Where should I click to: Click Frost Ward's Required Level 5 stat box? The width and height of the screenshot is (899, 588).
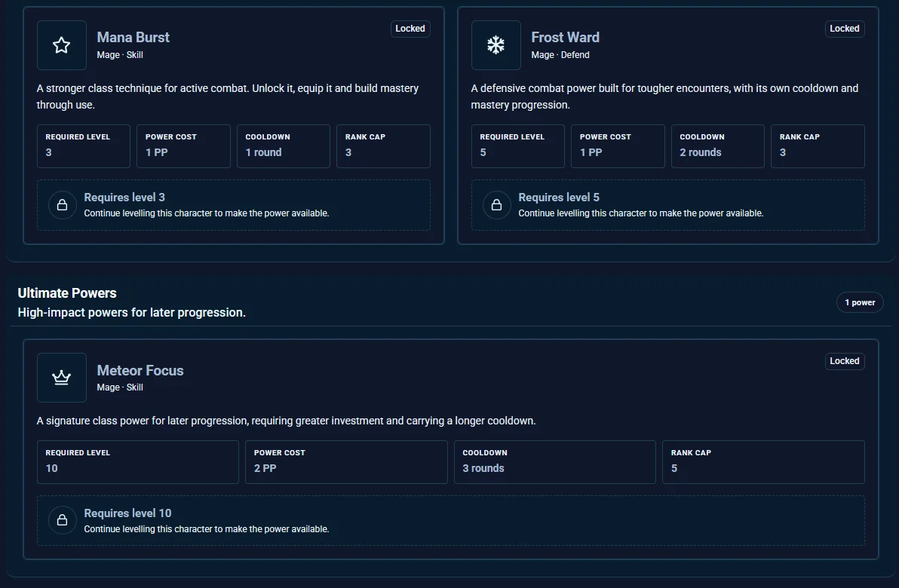click(517, 146)
